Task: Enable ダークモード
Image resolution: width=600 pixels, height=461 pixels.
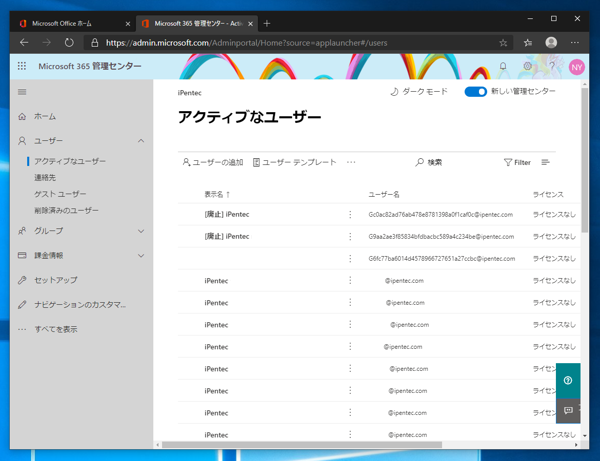Action: (419, 91)
